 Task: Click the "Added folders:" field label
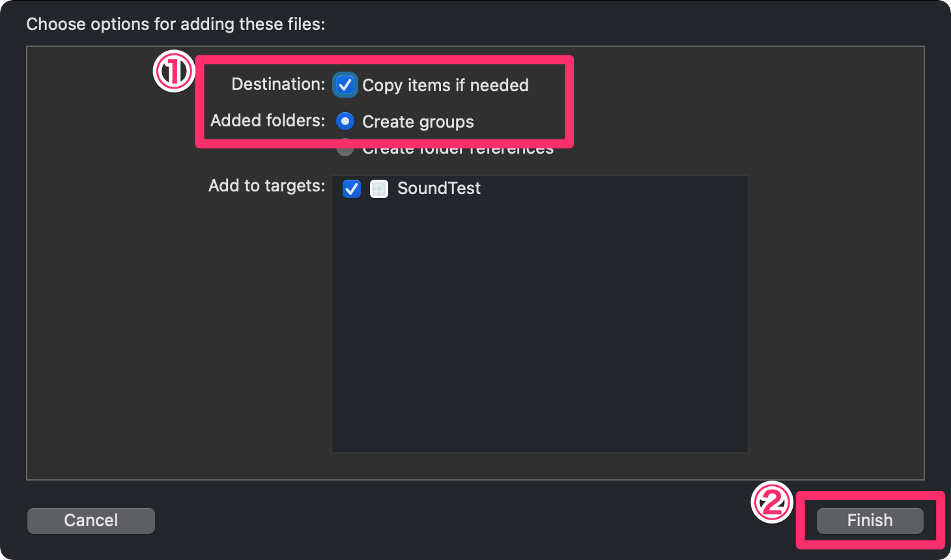[268, 120]
